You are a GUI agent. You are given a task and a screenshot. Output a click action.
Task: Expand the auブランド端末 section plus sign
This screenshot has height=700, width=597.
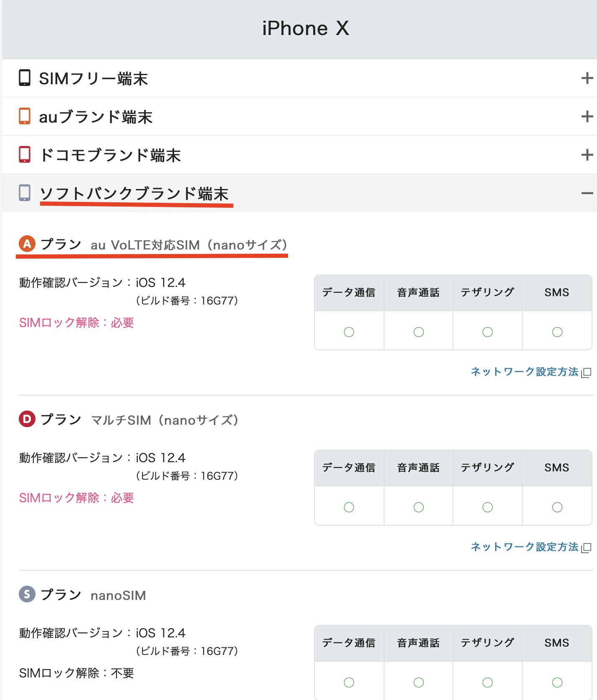[x=587, y=116]
